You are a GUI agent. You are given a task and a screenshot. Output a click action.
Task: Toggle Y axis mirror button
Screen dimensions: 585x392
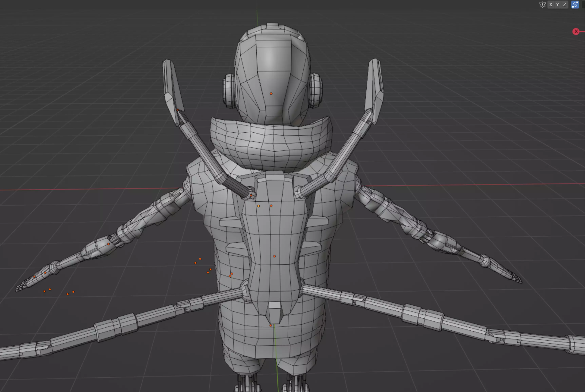pos(558,5)
